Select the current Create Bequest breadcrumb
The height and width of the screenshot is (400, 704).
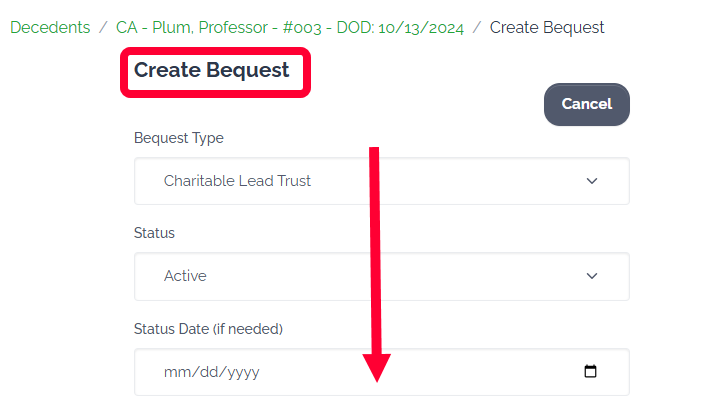pyautogui.click(x=547, y=28)
